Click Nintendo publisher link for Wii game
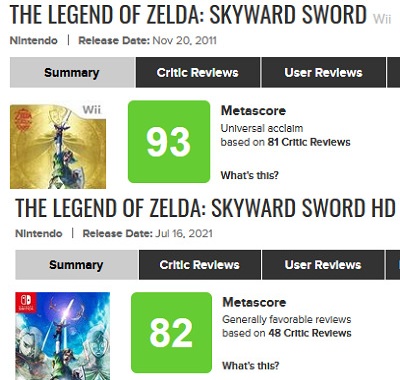This screenshot has height=380, width=400. click(34, 41)
